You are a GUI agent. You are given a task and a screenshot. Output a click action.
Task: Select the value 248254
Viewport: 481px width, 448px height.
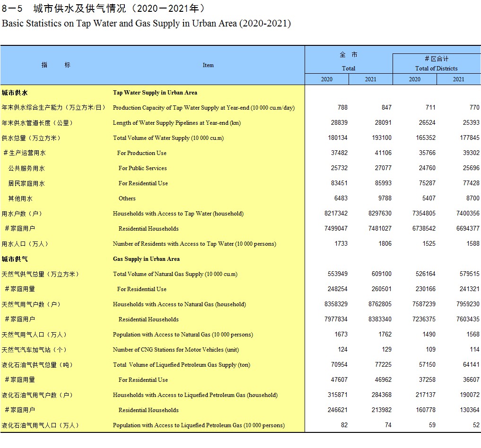click(x=338, y=289)
